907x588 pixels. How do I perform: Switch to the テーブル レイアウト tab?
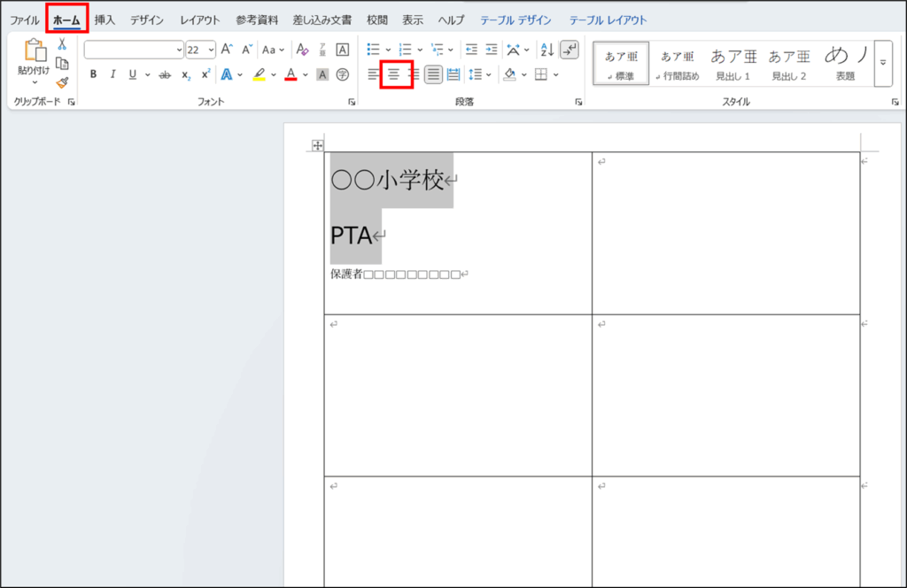tap(608, 20)
